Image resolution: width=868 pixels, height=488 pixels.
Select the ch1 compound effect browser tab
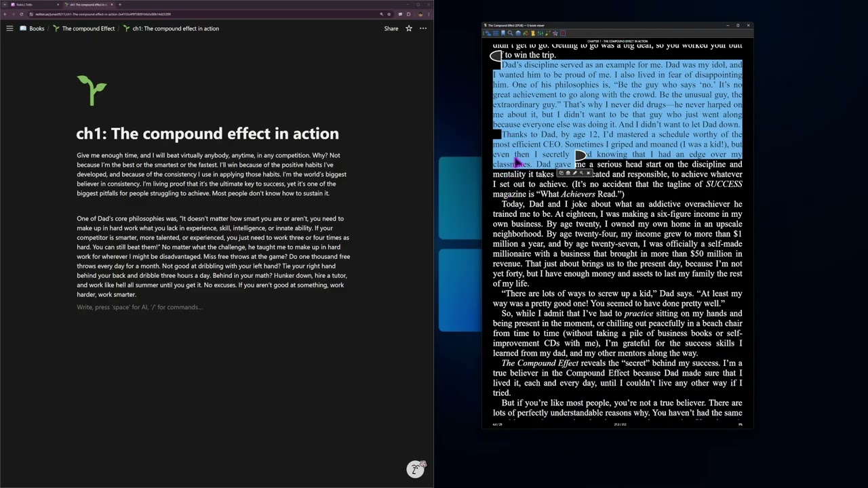tap(88, 4)
